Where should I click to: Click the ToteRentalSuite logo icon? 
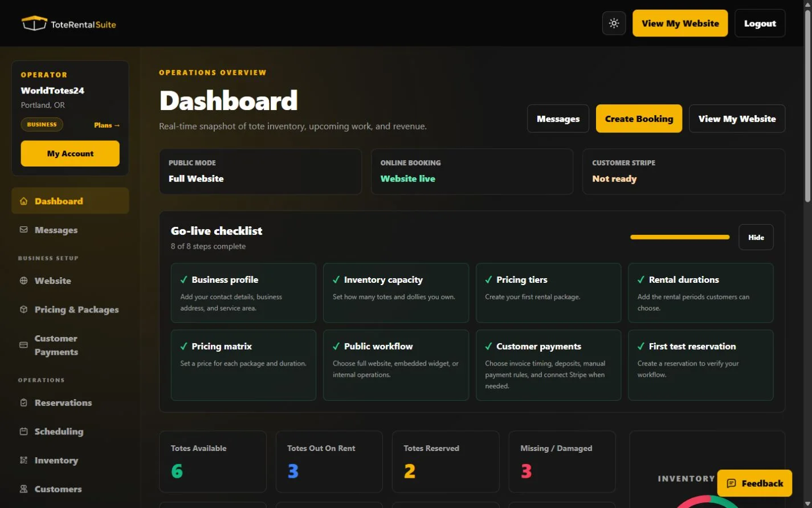click(x=34, y=23)
